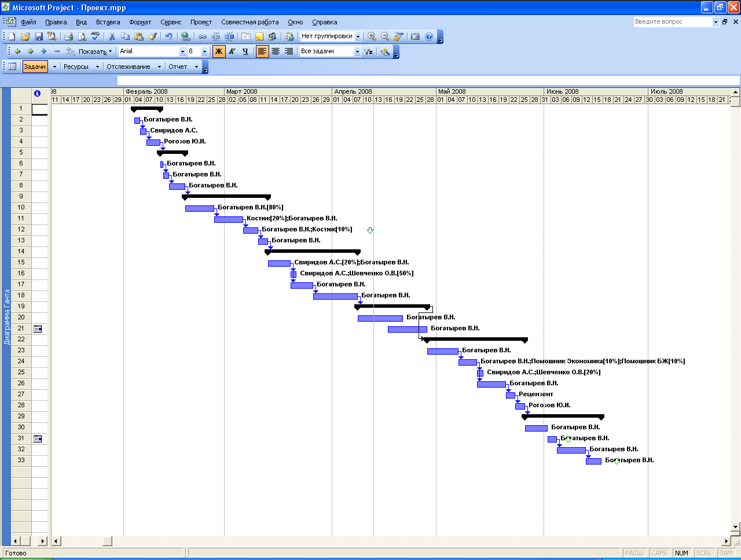Align text to the right
The height and width of the screenshot is (560, 741).
[289, 51]
